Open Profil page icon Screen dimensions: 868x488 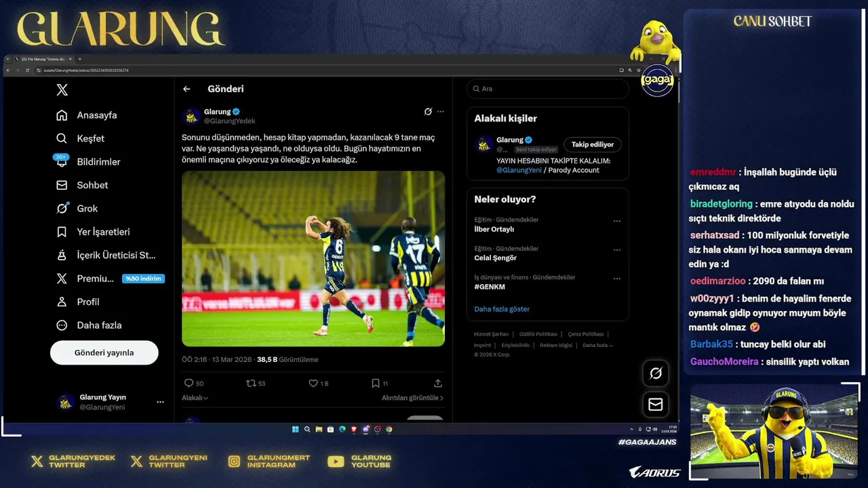[62, 302]
